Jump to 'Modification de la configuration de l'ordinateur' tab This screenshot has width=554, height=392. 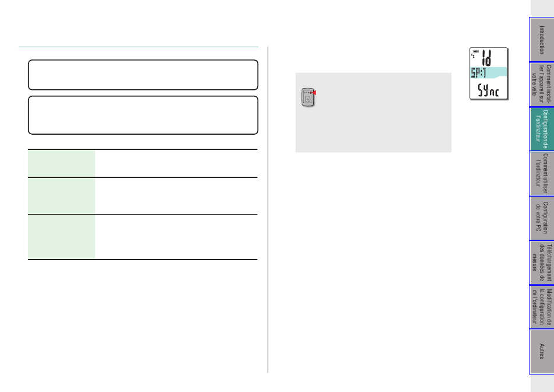pos(542,307)
